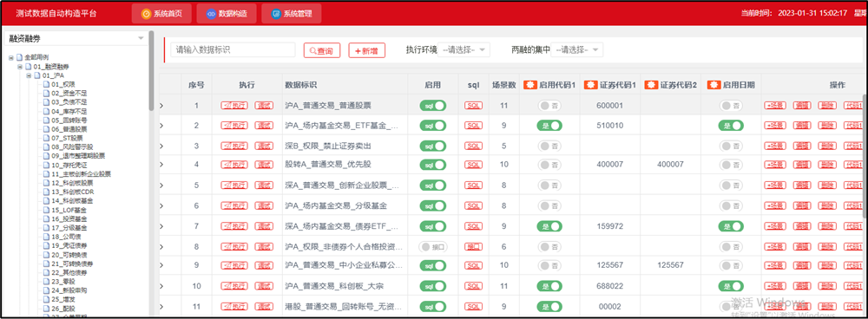The width and height of the screenshot is (868, 319).
Task: Select tree item 15_LOF基金
Action: pos(69,210)
